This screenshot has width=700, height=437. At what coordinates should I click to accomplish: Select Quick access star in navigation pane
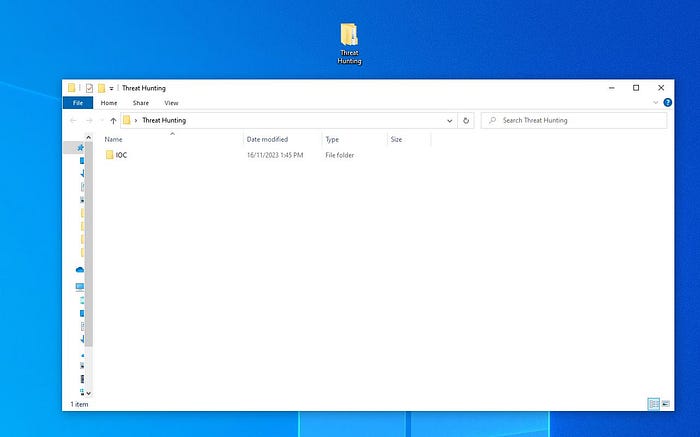click(80, 147)
